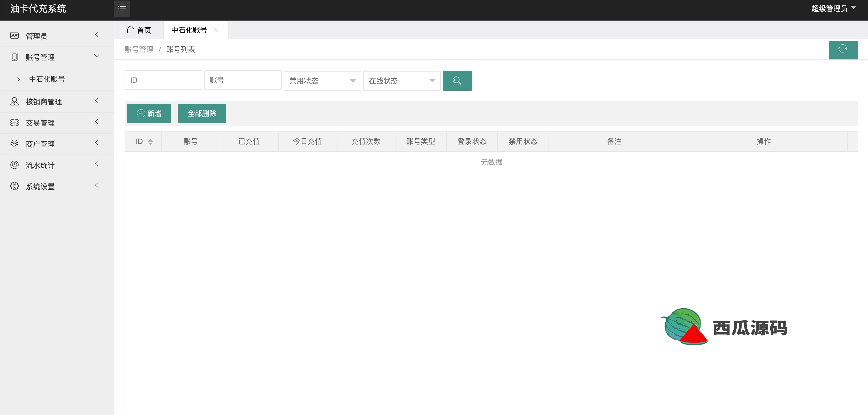Expand the 系统设置 menu chevron
This screenshot has height=415, width=868.
pyautogui.click(x=97, y=185)
